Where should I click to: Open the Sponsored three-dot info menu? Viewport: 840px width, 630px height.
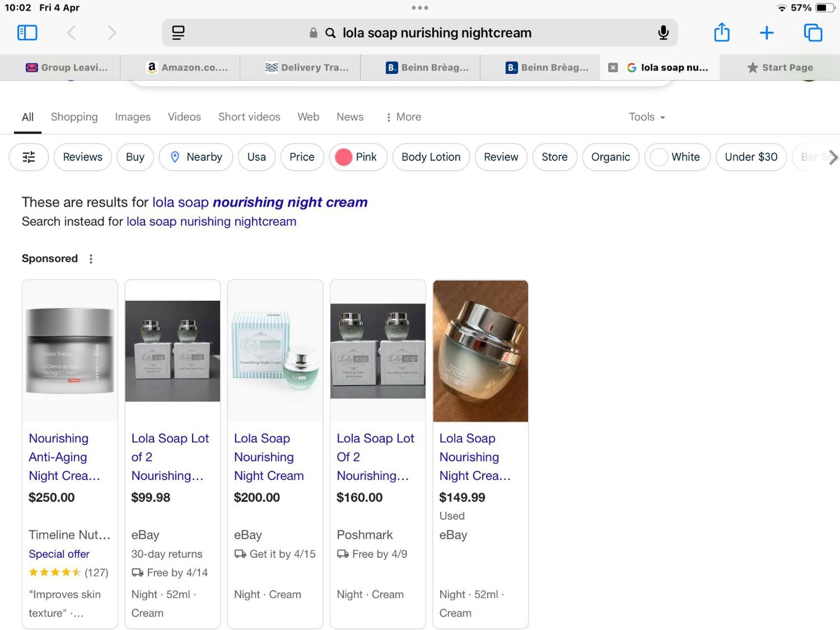click(x=91, y=259)
